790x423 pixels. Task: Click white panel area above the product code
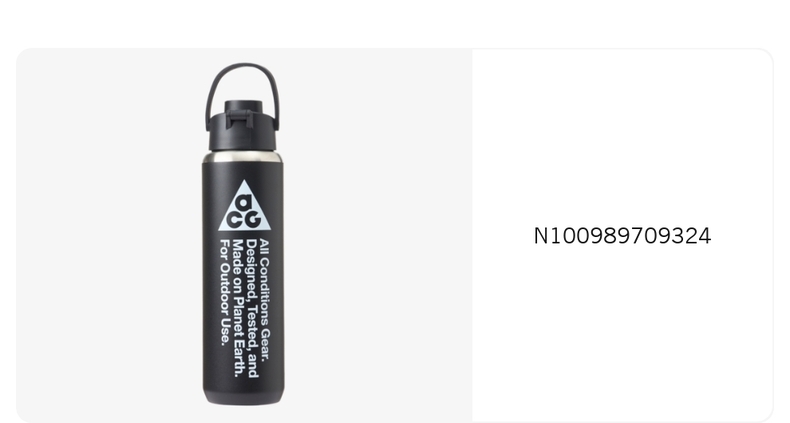click(x=622, y=136)
